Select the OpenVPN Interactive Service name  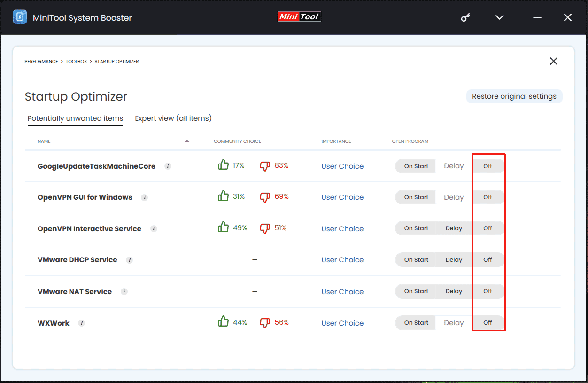[89, 229]
